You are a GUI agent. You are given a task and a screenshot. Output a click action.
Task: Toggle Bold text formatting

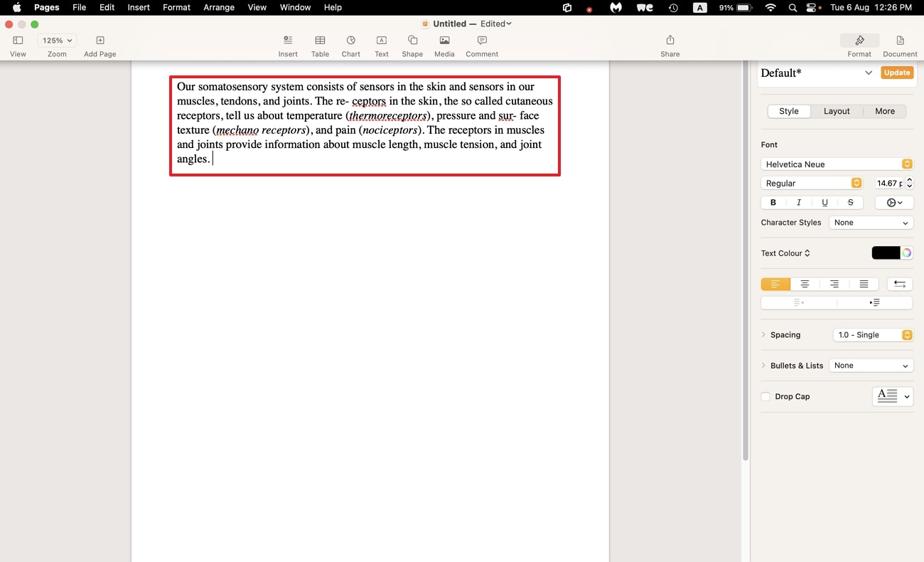[773, 203]
